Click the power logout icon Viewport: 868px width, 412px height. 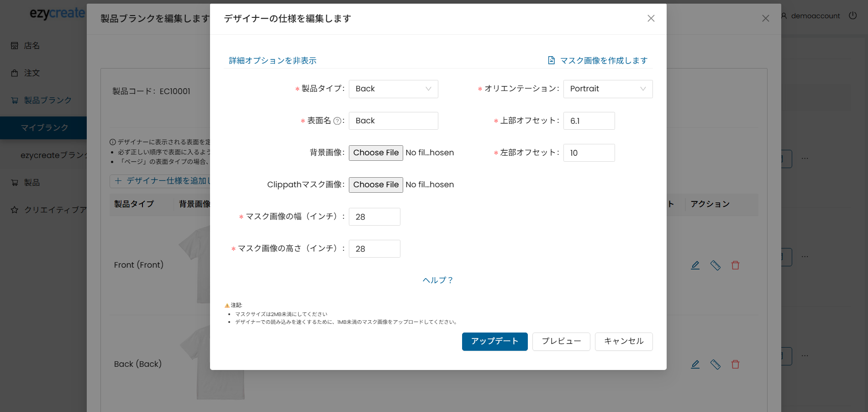[x=852, y=16]
